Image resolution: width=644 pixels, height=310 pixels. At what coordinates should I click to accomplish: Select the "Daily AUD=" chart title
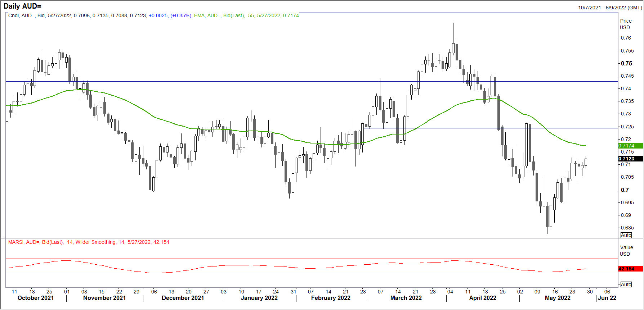click(x=22, y=6)
